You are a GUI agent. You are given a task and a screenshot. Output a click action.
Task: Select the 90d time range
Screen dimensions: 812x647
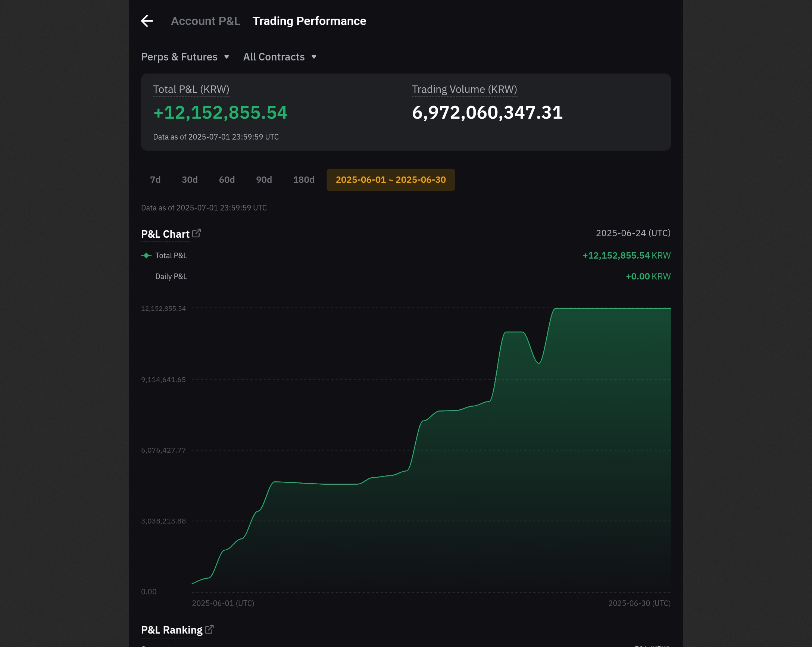[263, 179]
